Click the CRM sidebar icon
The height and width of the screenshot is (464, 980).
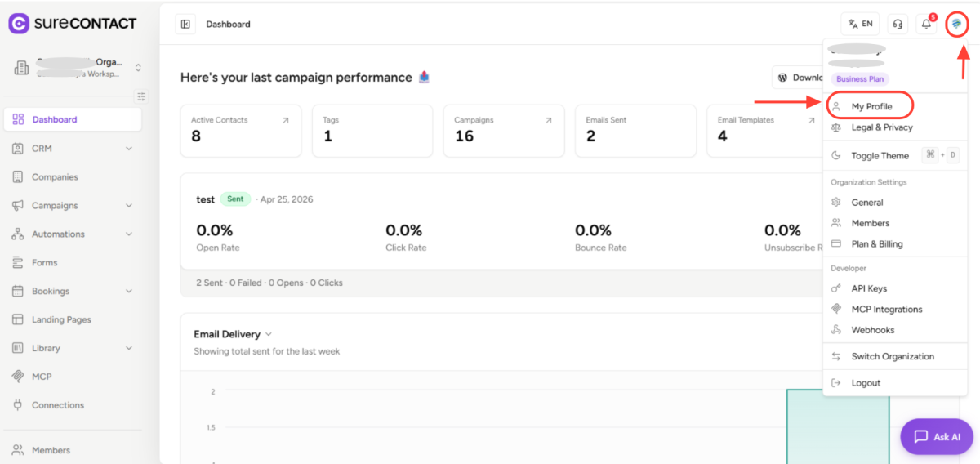[18, 149]
